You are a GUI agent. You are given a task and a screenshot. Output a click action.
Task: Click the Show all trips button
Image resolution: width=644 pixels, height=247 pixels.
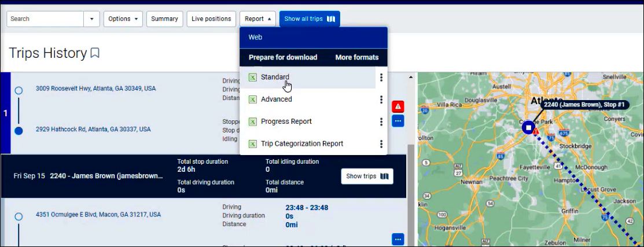[310, 19]
